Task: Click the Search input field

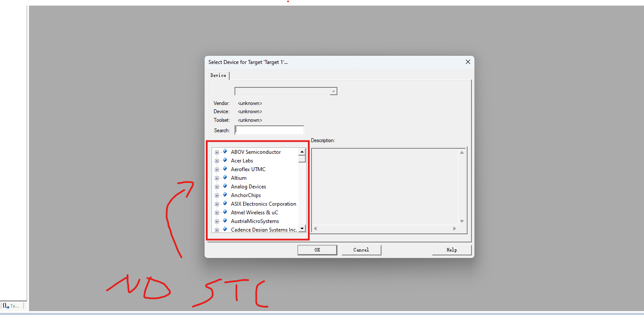Action: click(x=269, y=130)
